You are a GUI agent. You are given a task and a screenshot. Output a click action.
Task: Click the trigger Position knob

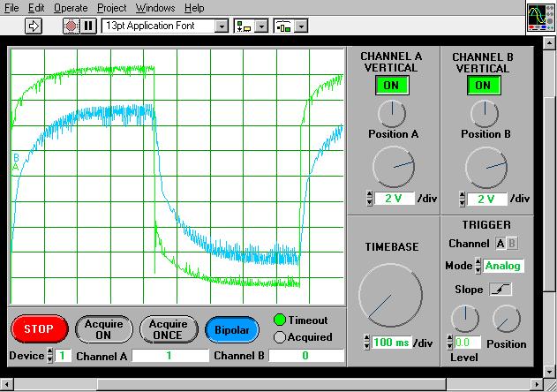[x=507, y=319]
